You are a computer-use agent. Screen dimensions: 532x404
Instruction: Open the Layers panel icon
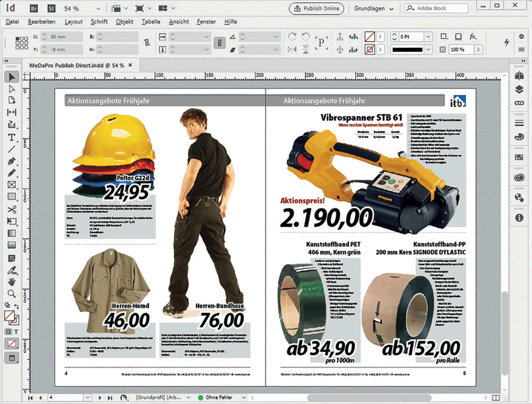(x=519, y=89)
